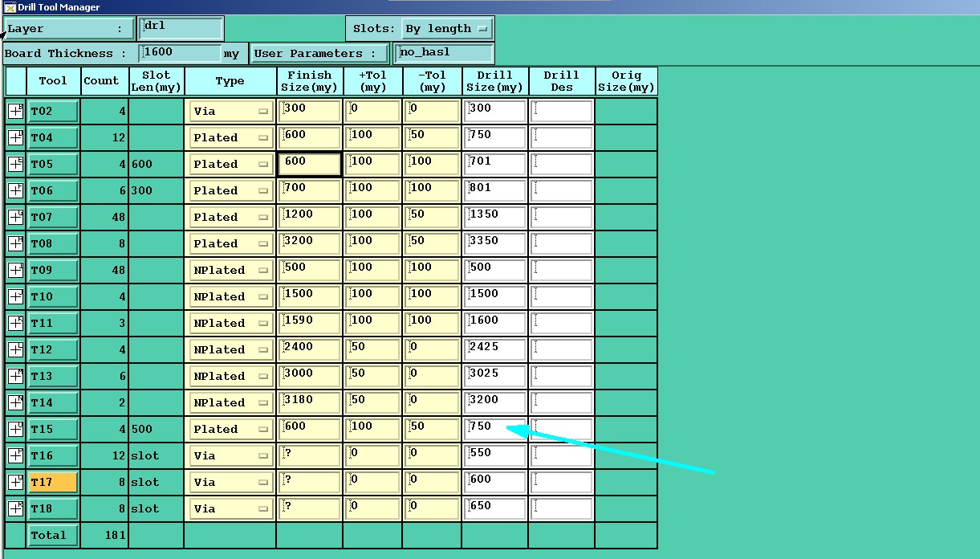Click Finish Size field for T16
Image resolution: width=980 pixels, height=559 pixels.
[x=310, y=455]
